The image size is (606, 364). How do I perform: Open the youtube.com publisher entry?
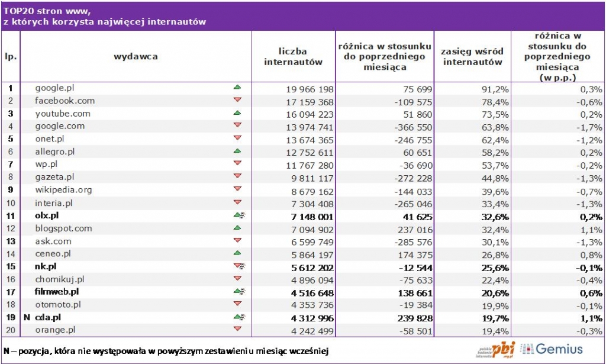pyautogui.click(x=63, y=114)
